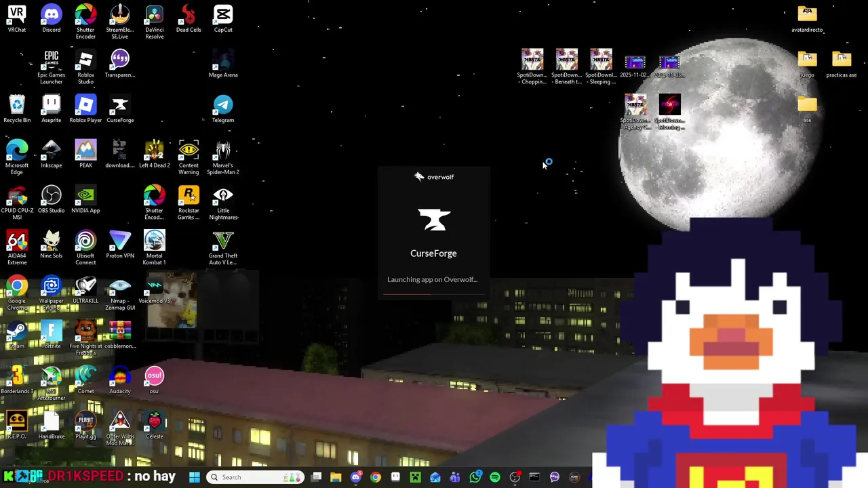
Task: Select the Nmap Zenmap GUI icon
Action: pyautogui.click(x=120, y=293)
